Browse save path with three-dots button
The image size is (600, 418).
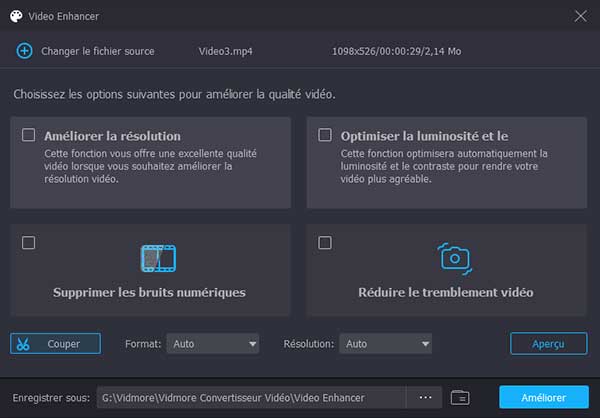tap(425, 397)
